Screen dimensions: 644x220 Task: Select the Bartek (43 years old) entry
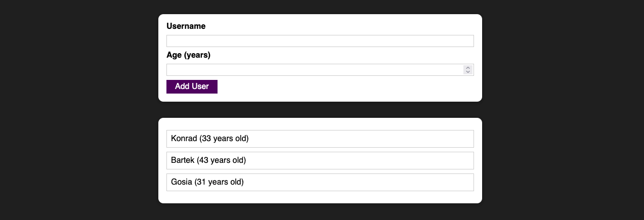tap(320, 160)
